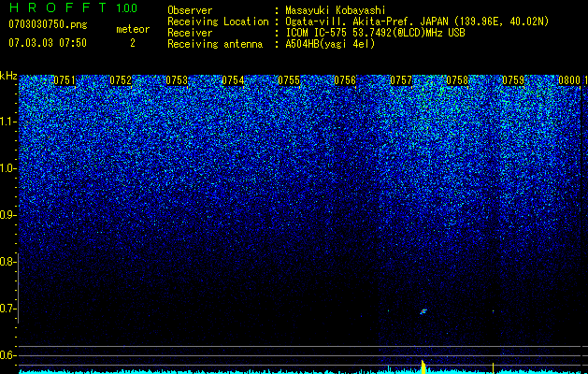588x374 pixels.
Task: Click the date stamp 07.03.03 07:50
Action: (48, 43)
